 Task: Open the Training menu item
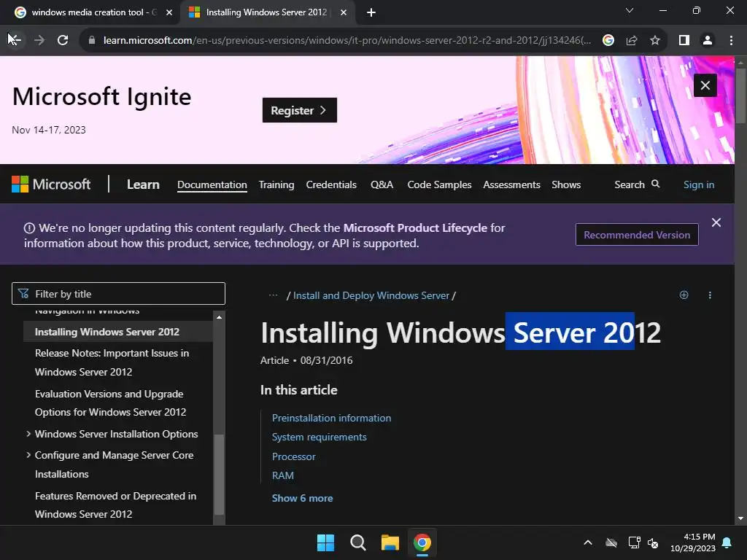pos(276,184)
